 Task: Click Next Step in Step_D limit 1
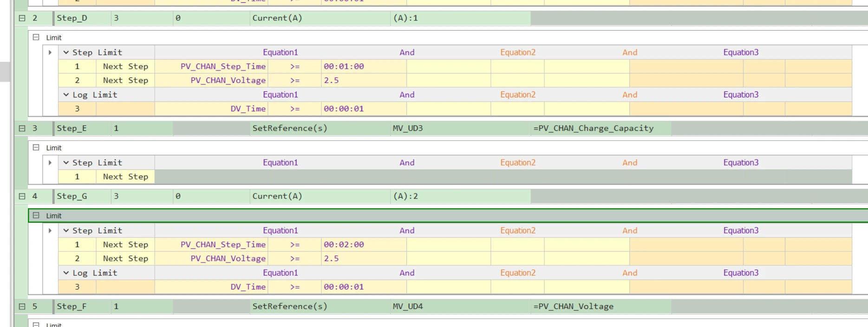coord(125,66)
